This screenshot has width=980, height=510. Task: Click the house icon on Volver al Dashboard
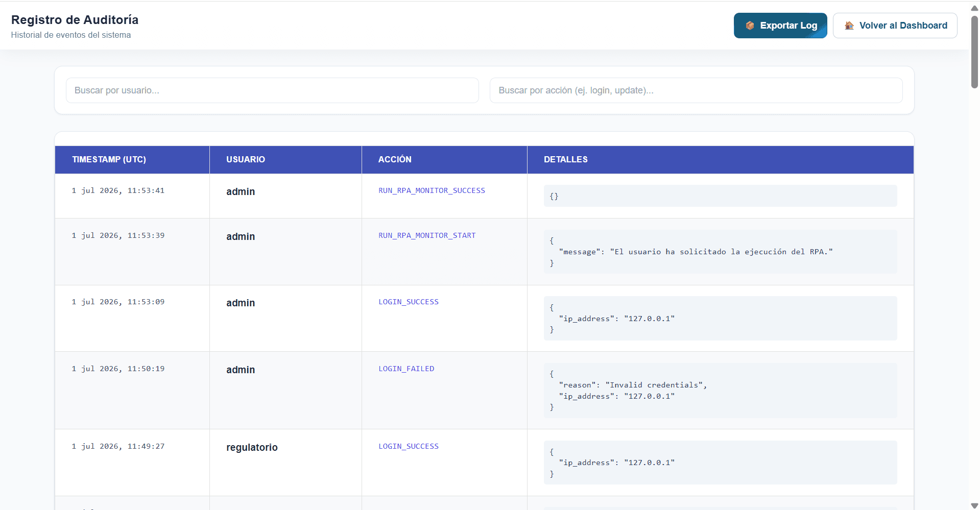click(x=849, y=26)
